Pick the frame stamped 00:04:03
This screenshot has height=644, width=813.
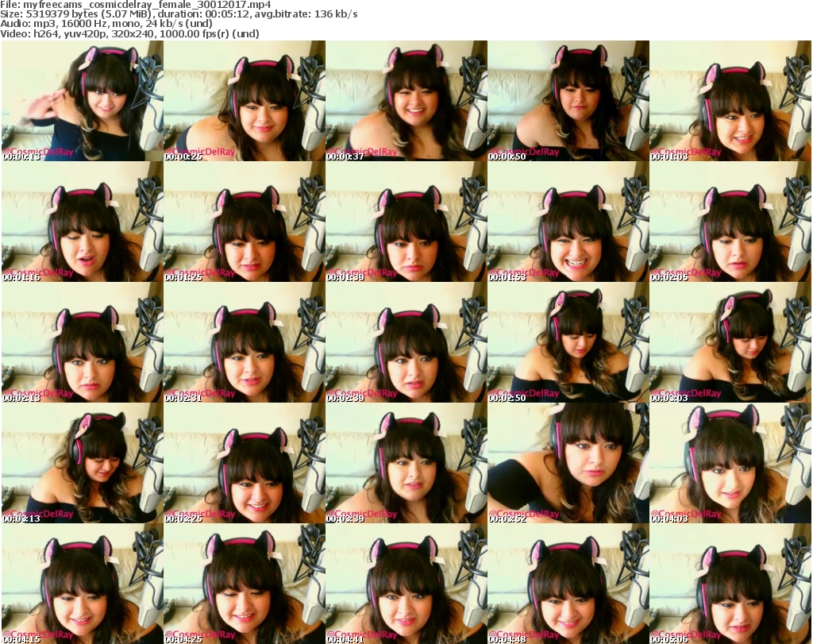pyautogui.click(x=730, y=463)
